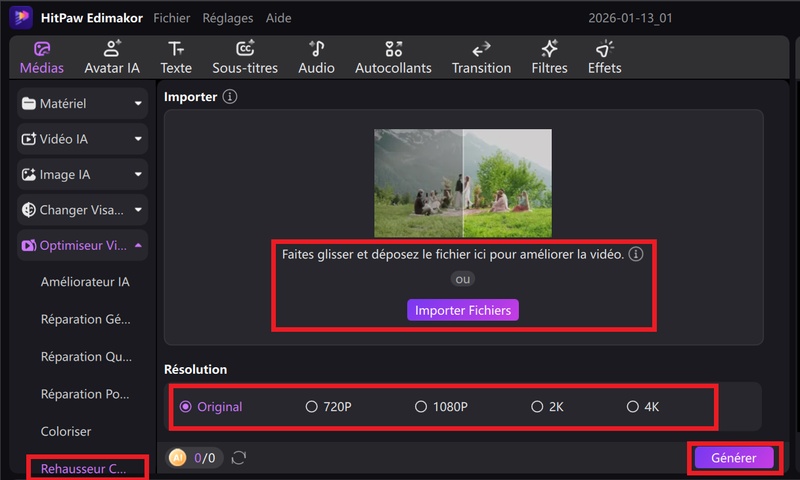Select the Original resolution option

click(211, 407)
